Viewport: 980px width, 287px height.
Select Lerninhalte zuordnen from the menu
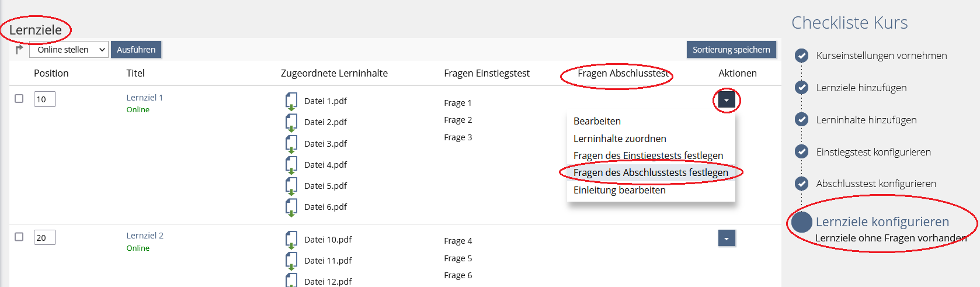coord(620,139)
